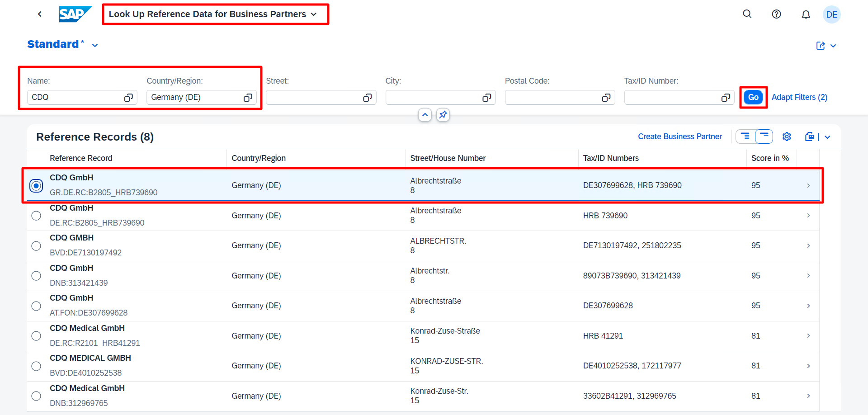Open value help for Postal Code field
Image resolution: width=868 pixels, height=415 pixels.
click(x=606, y=98)
